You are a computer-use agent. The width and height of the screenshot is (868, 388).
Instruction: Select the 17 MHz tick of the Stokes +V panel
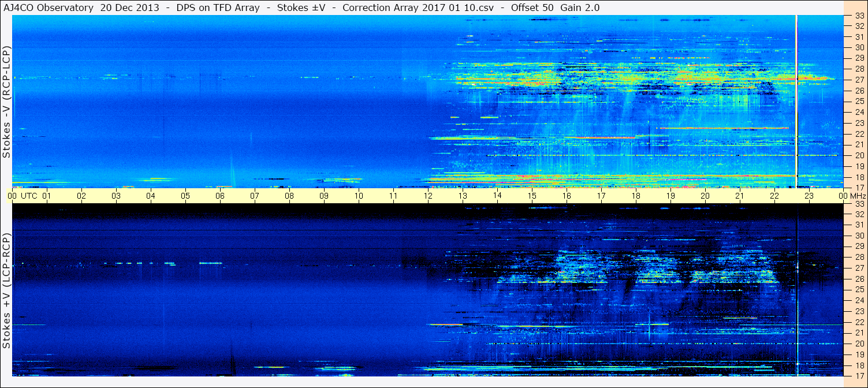[x=859, y=376]
